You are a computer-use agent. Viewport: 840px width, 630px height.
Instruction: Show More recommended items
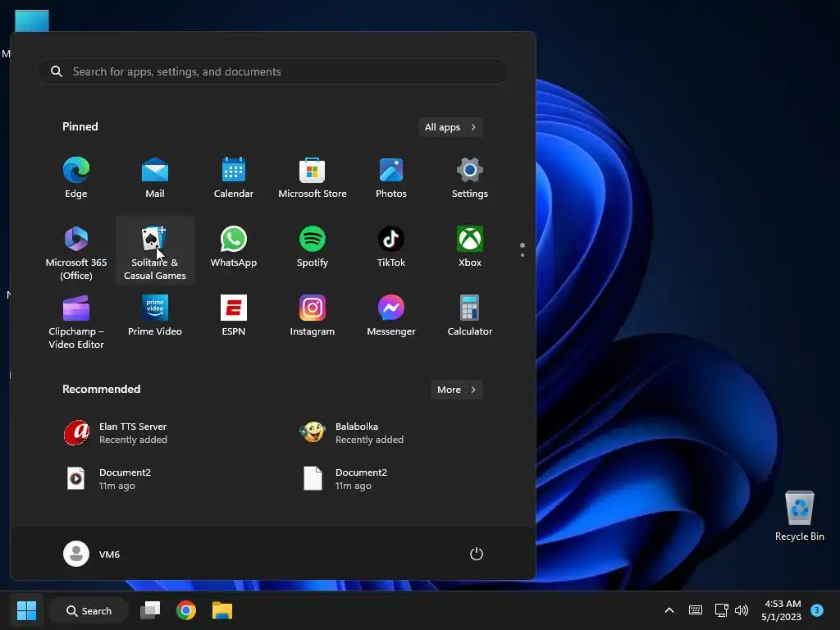[x=456, y=390]
